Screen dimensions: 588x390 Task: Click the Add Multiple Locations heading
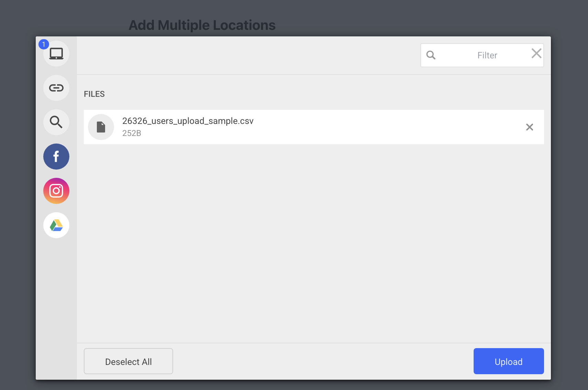tap(202, 25)
